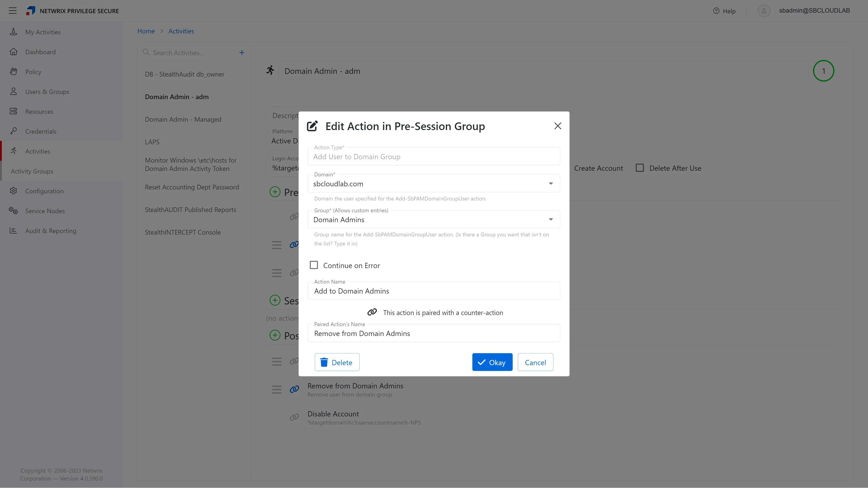
Task: Click the Credentials key icon
Action: coord(14,131)
